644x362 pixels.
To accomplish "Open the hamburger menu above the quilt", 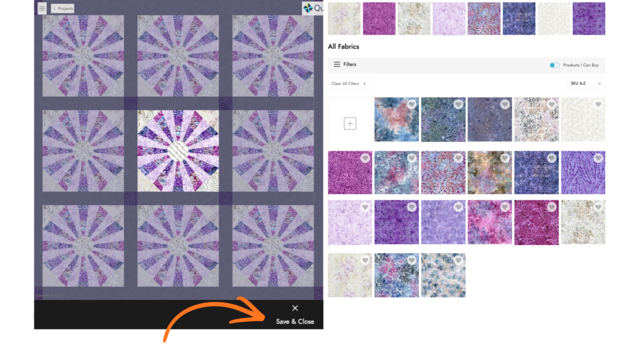I will pos(42,8).
